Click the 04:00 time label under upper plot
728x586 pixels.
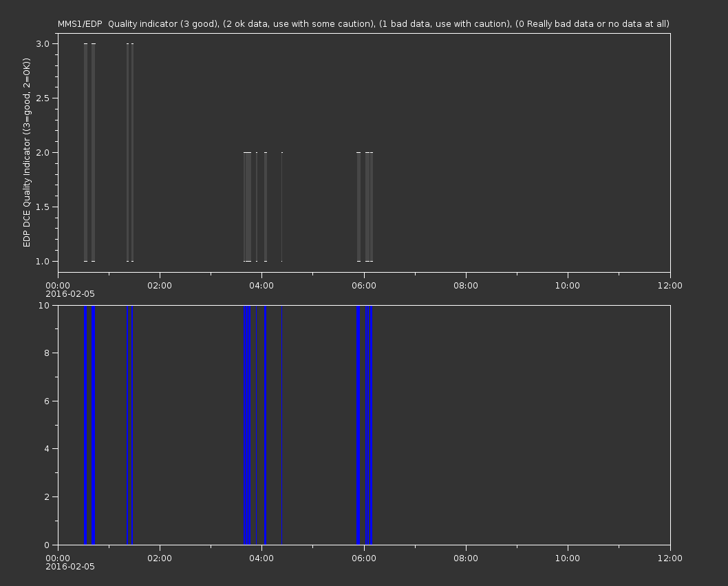(x=262, y=285)
